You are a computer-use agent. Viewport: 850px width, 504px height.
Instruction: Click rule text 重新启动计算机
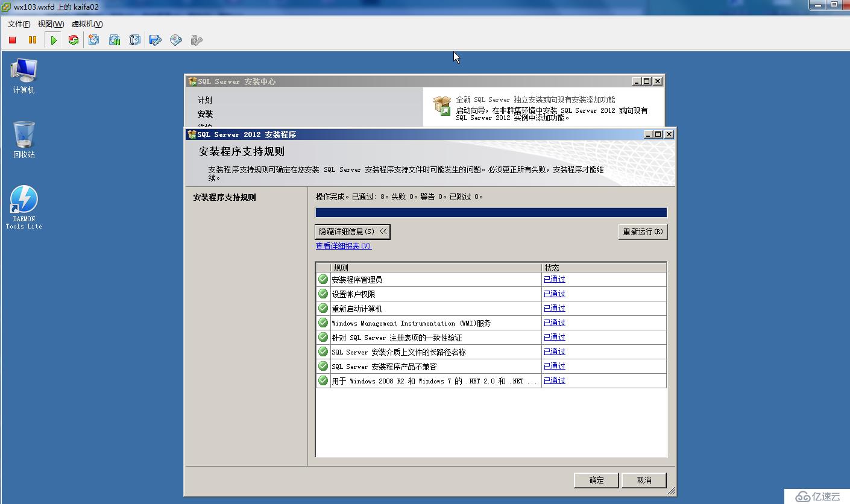point(357,309)
